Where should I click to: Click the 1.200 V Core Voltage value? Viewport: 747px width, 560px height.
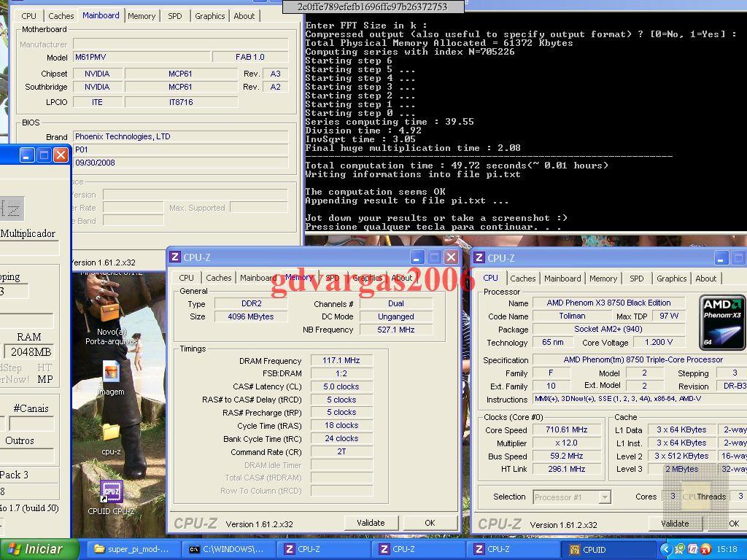(659, 343)
